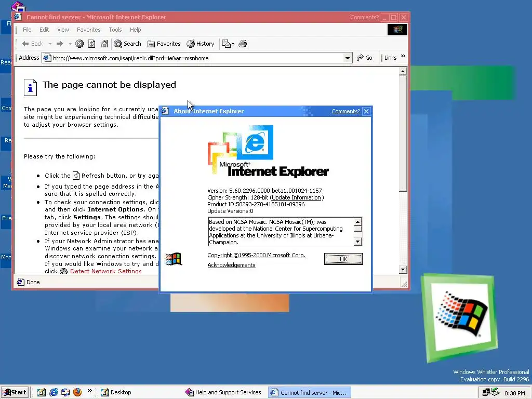Click the Windows flag icon in the About dialog
The image size is (532, 399).
pyautogui.click(x=173, y=259)
